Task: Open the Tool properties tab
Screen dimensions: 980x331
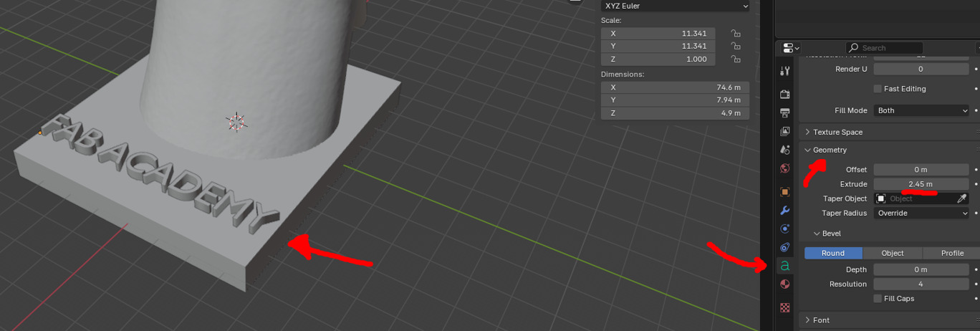Action: pyautogui.click(x=785, y=71)
